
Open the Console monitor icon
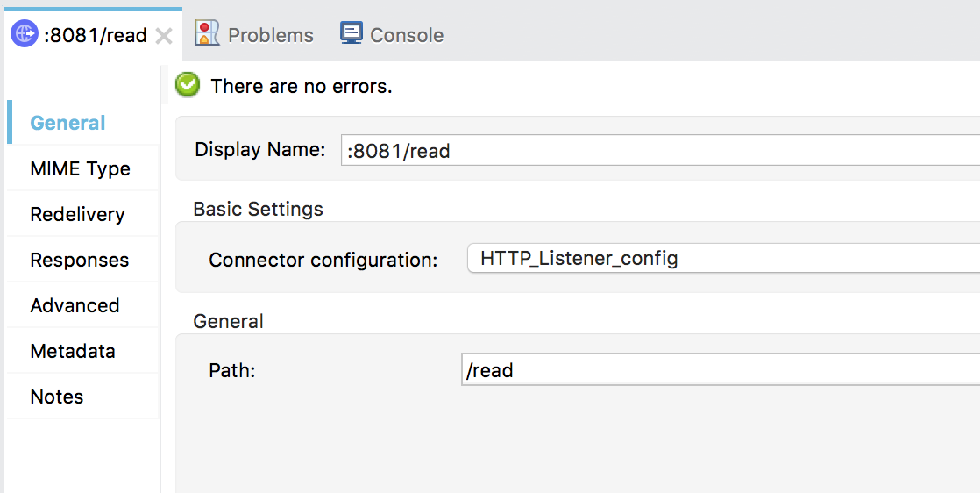click(352, 34)
